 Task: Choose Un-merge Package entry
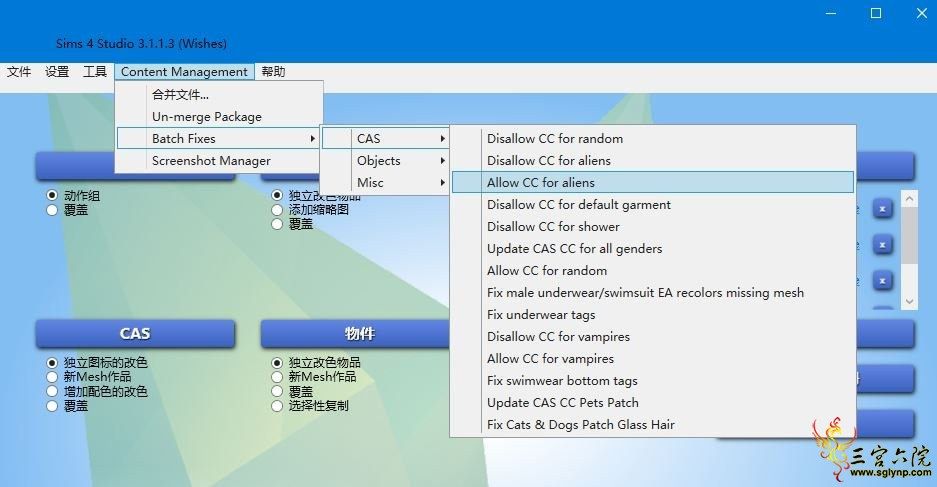pos(219,117)
